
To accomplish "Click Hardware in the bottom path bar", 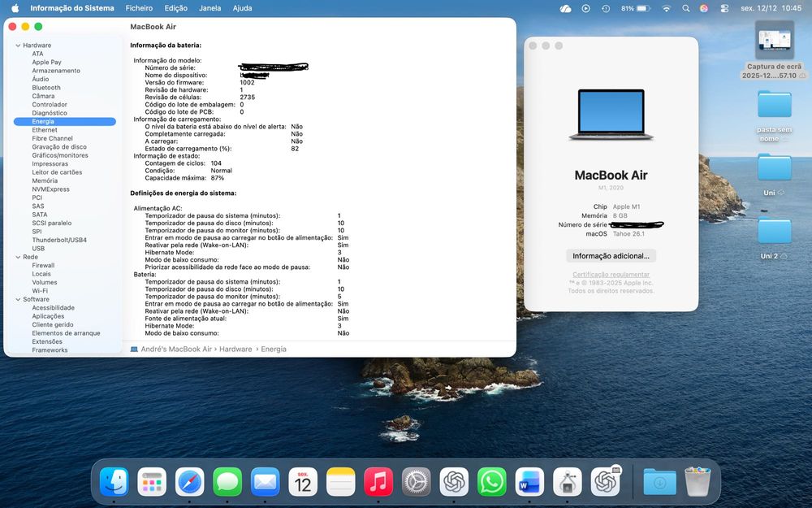I will pos(235,350).
